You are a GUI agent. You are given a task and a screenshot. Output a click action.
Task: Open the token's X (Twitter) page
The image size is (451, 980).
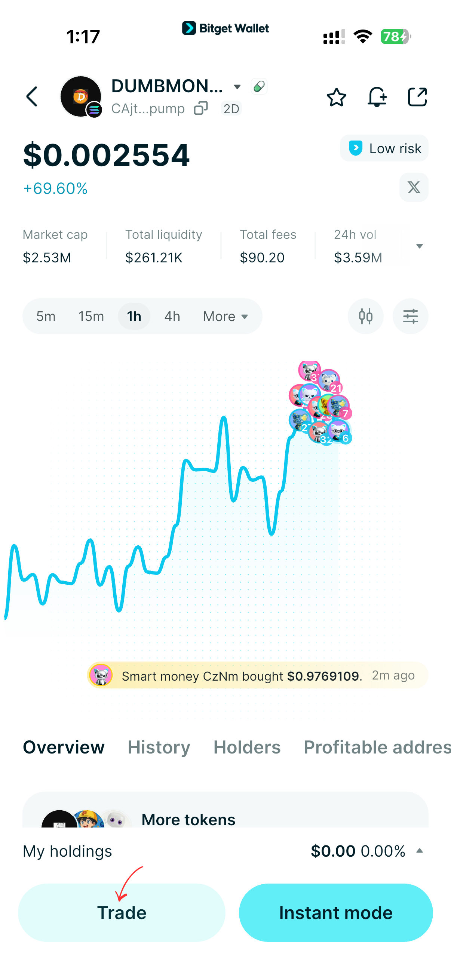point(413,187)
